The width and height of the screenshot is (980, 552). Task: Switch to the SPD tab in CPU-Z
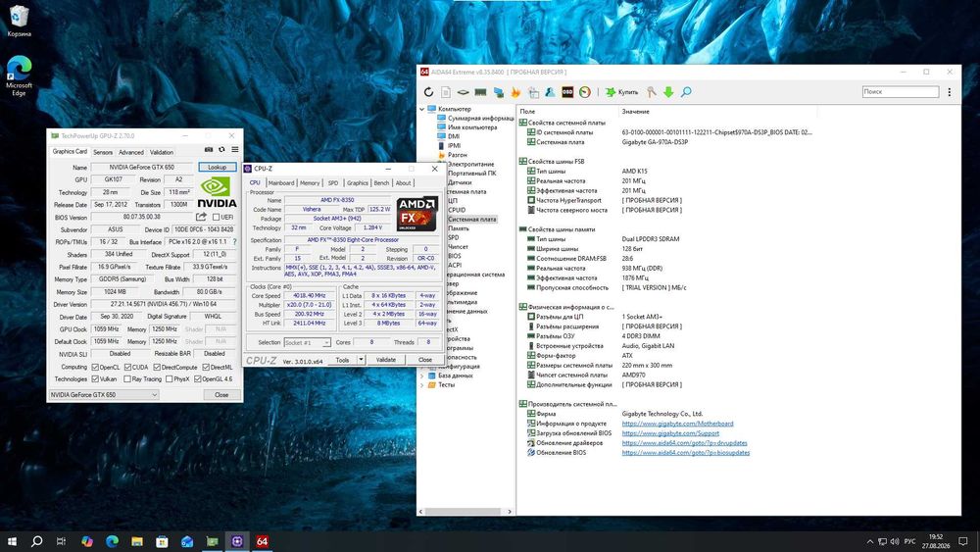[333, 182]
